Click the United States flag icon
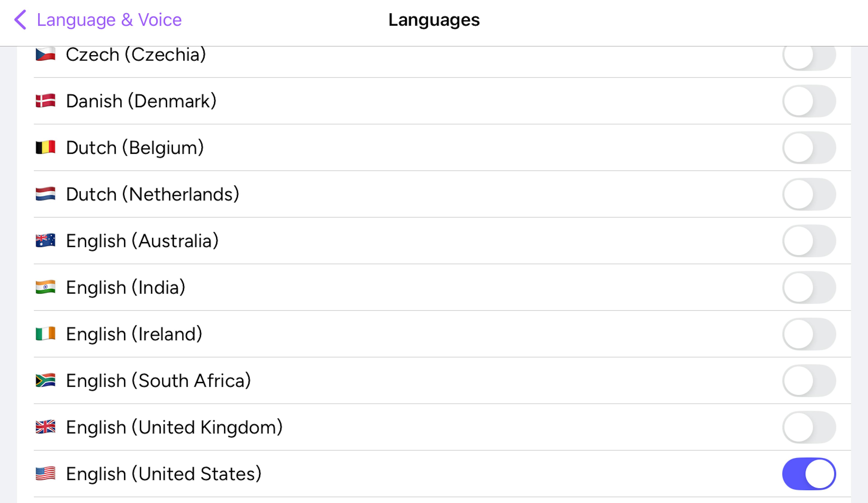 coord(45,474)
